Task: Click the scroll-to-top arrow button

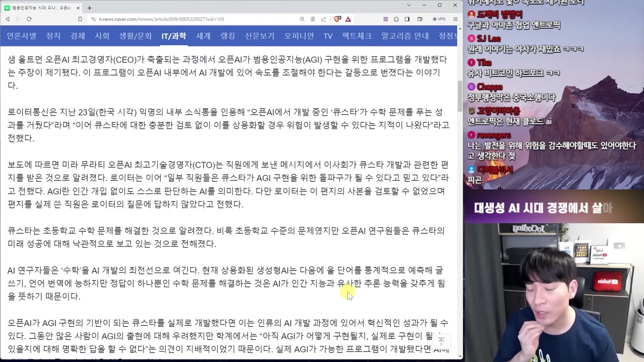Action: click(x=441, y=341)
